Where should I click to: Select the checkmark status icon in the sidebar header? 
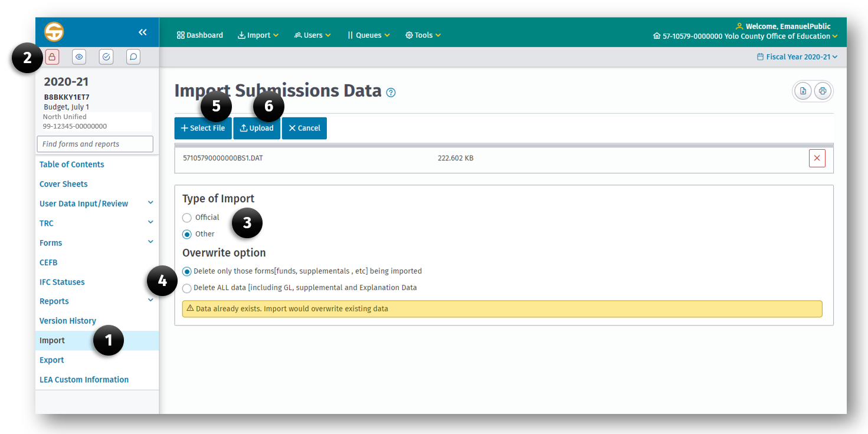106,57
